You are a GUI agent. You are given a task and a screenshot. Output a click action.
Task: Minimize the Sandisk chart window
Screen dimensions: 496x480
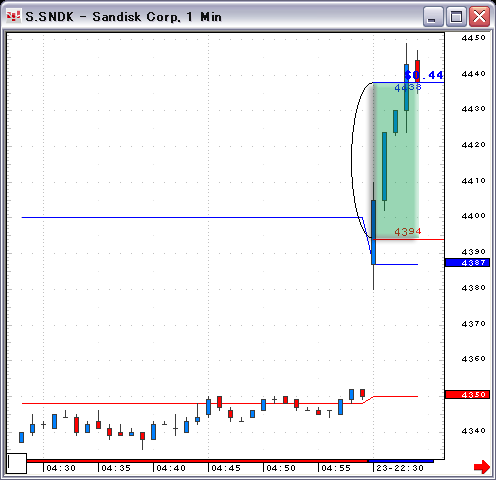[432, 17]
